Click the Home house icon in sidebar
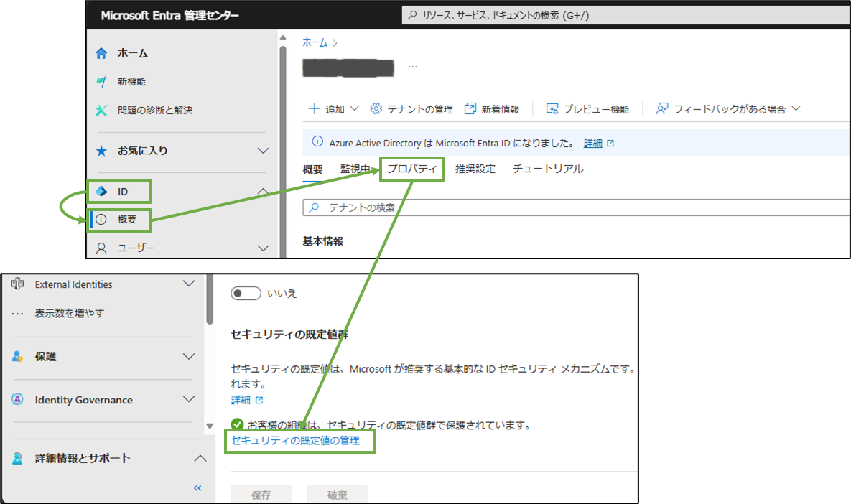Image resolution: width=851 pixels, height=504 pixels. click(x=101, y=53)
